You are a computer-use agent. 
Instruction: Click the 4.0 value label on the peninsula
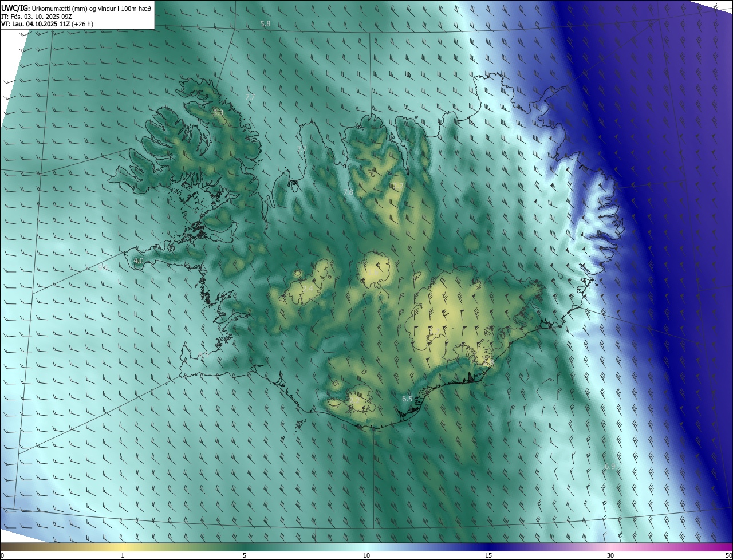click(138, 261)
